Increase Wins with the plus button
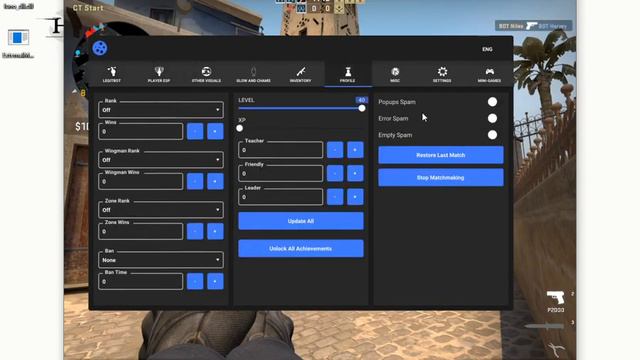This screenshot has height=360, width=640. (215, 131)
